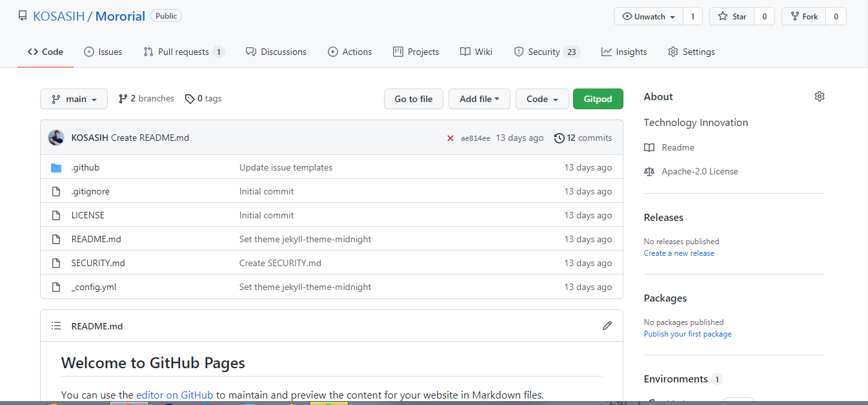Open the Insights tab
The width and height of the screenshot is (868, 405).
tap(624, 52)
